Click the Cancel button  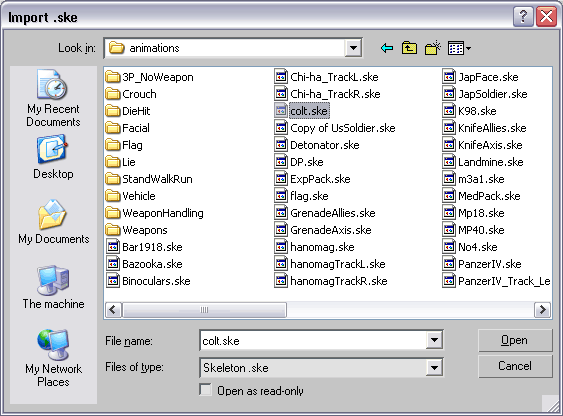tap(515, 366)
